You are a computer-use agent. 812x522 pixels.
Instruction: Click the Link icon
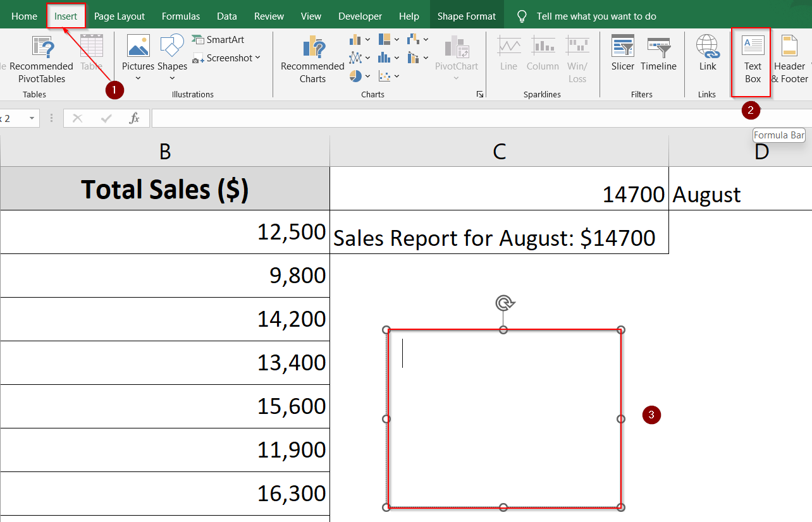(708, 46)
